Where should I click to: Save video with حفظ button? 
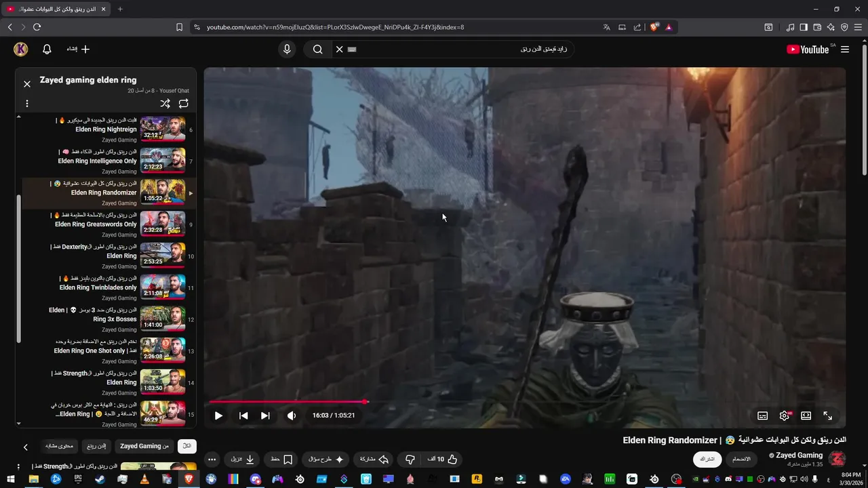pyautogui.click(x=281, y=460)
